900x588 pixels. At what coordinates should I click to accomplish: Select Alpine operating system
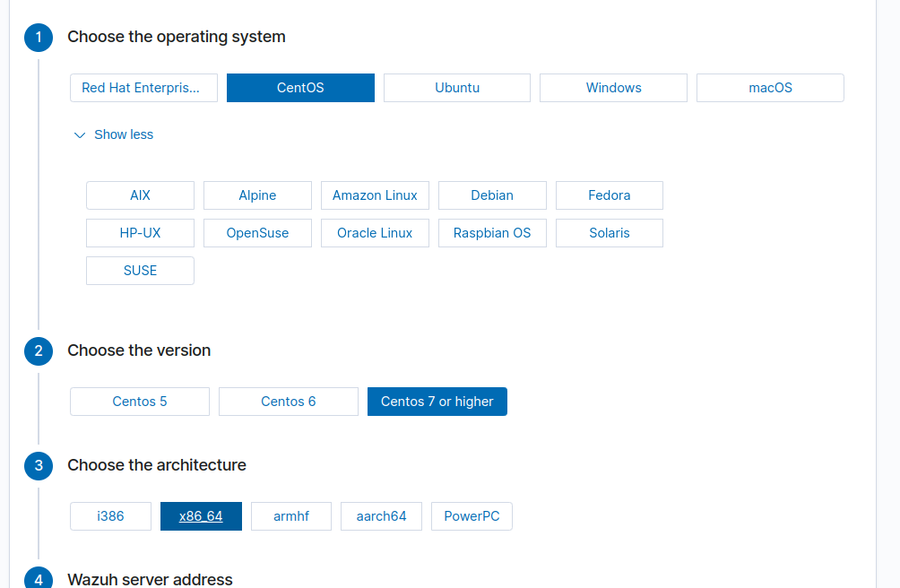257,195
